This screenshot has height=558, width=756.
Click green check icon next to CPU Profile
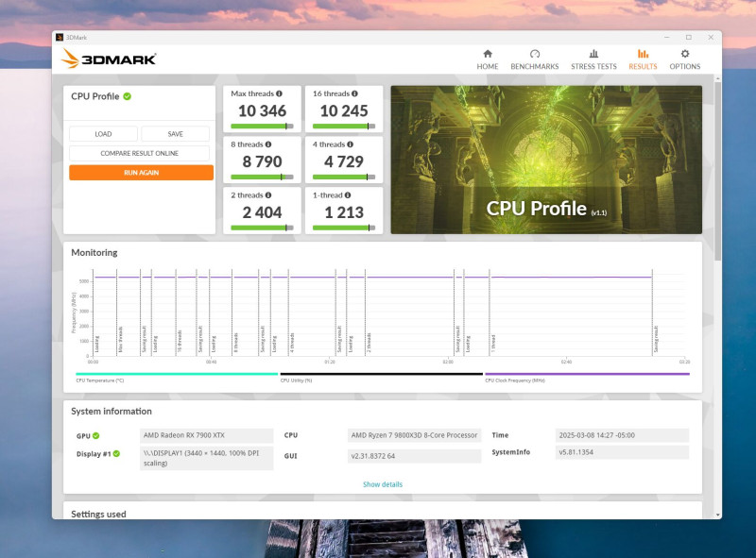[128, 96]
